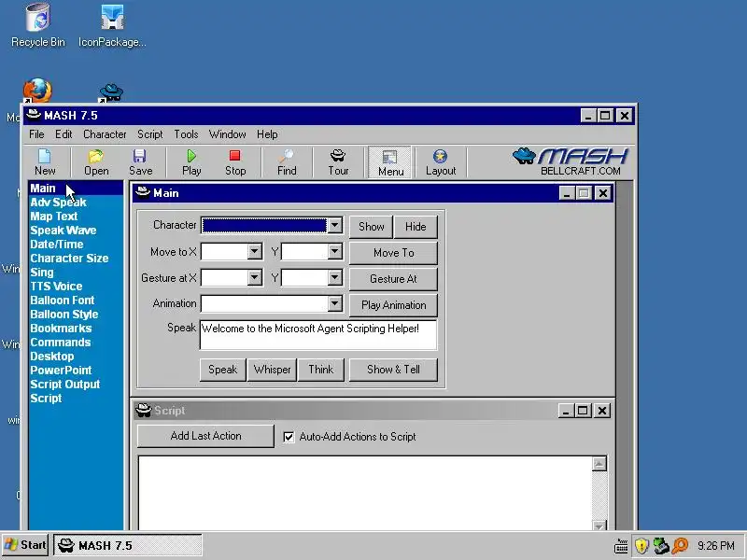Open the Edit menu
Screen dimensions: 747x560
tap(63, 134)
